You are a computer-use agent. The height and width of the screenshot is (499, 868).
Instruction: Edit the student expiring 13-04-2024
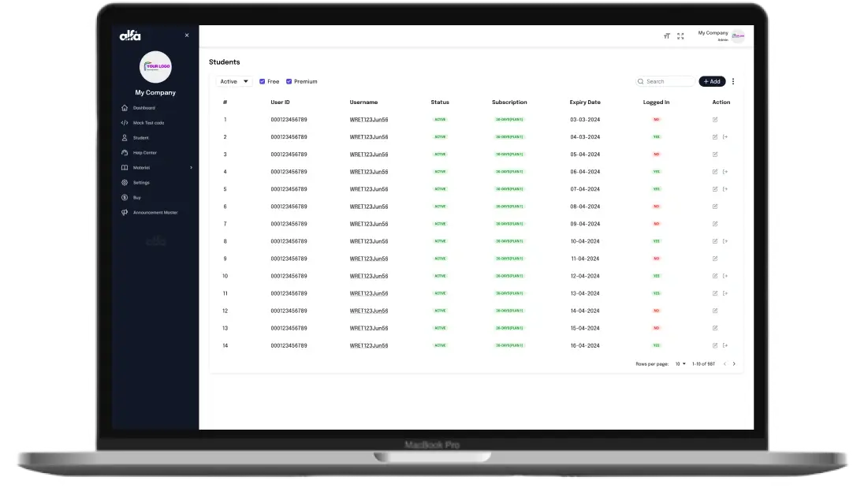coord(714,293)
